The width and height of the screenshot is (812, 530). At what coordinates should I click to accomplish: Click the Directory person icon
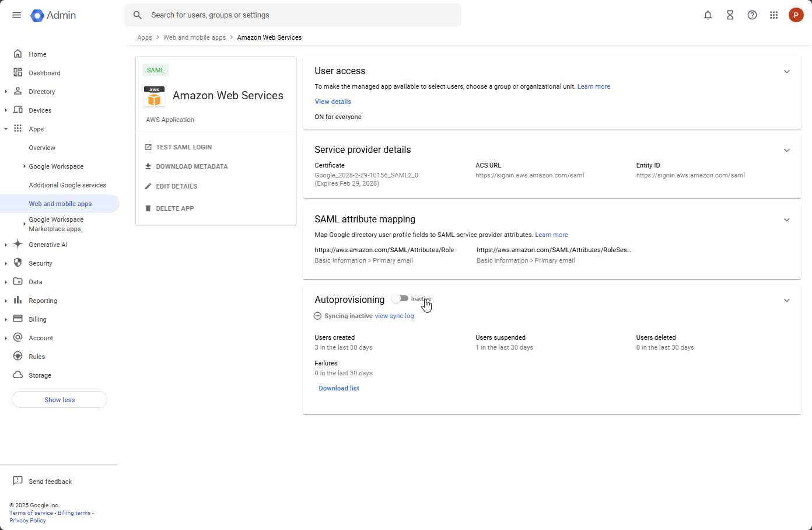click(17, 91)
